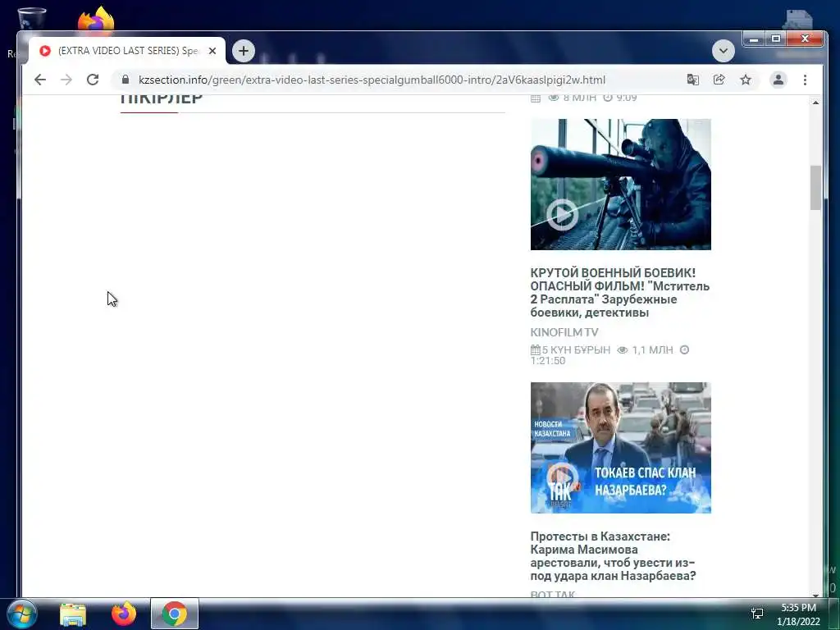
Task: Open 'КРУТОЙ ВОЕННЫЙ БОЕВИК' video title link
Action: pos(620,293)
